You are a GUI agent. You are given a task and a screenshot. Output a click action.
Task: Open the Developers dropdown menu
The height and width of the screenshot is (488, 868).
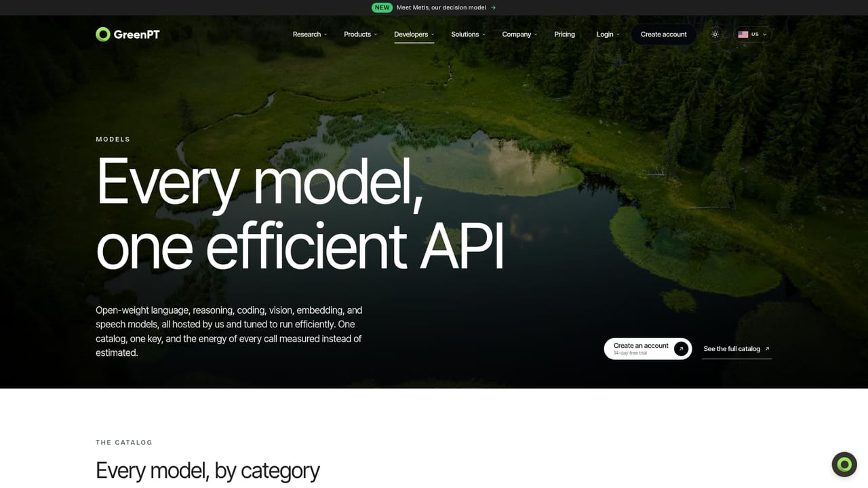click(x=414, y=35)
